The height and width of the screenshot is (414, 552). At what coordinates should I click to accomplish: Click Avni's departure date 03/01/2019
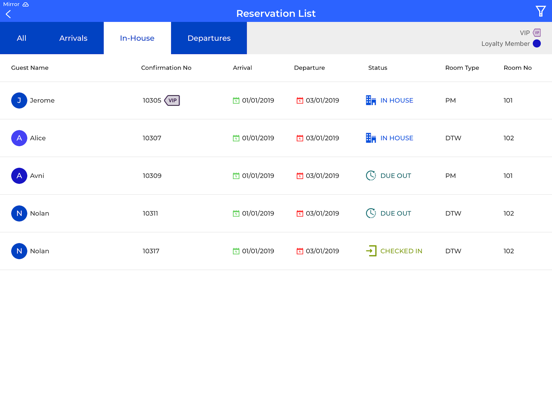click(x=322, y=176)
